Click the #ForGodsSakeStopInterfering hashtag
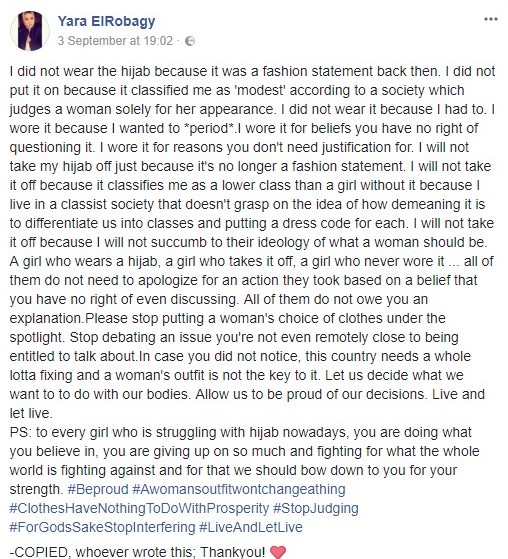The image size is (508, 559). (x=102, y=527)
